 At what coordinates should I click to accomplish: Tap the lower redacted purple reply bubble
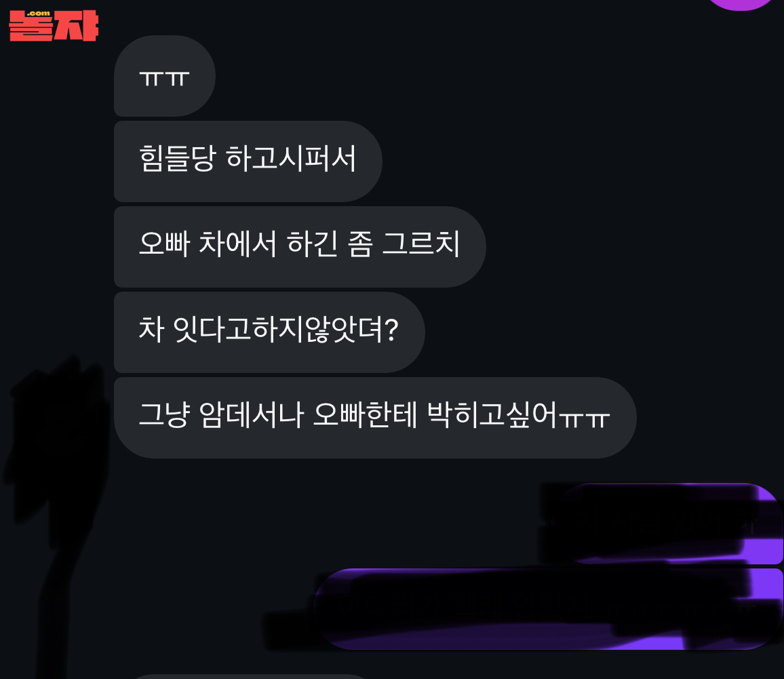[x=547, y=609]
